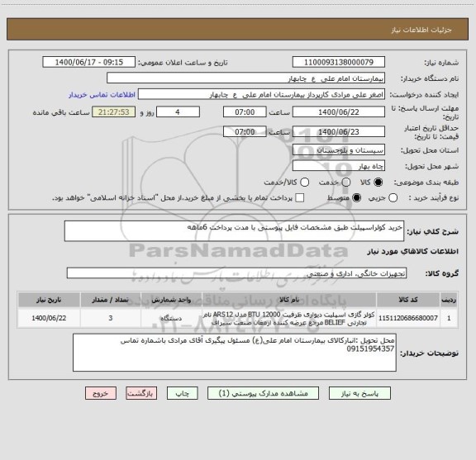Click the پاسخ به نیاز button
The width and height of the screenshot is (476, 460).
(359, 393)
